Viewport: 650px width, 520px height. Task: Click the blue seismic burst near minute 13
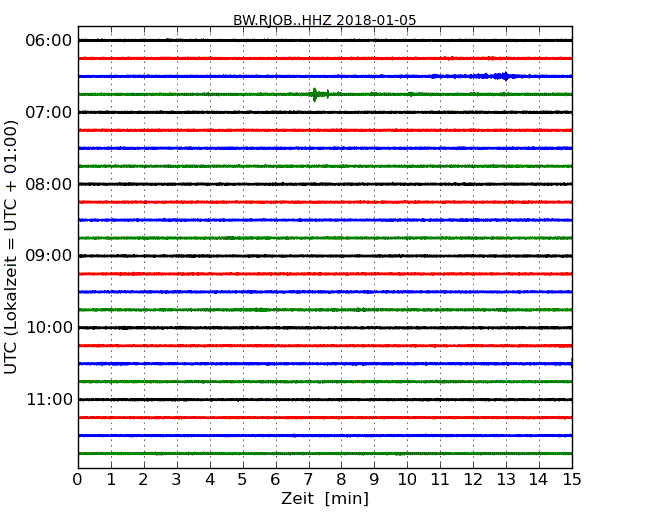click(x=497, y=76)
